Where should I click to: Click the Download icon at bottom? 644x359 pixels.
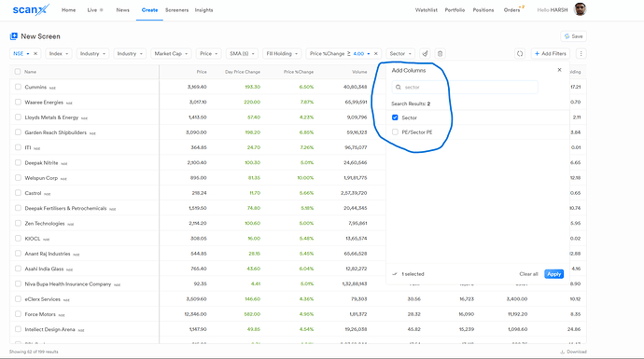pos(562,352)
